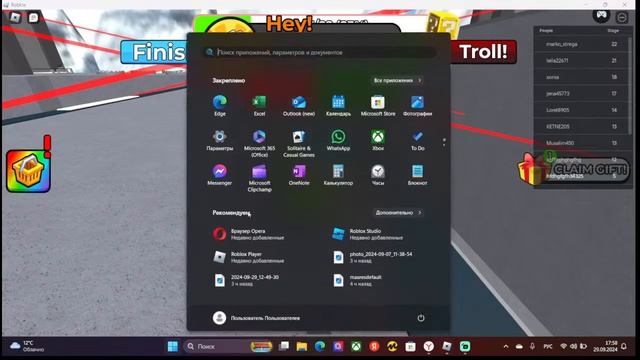Open the To Do app

417,140
